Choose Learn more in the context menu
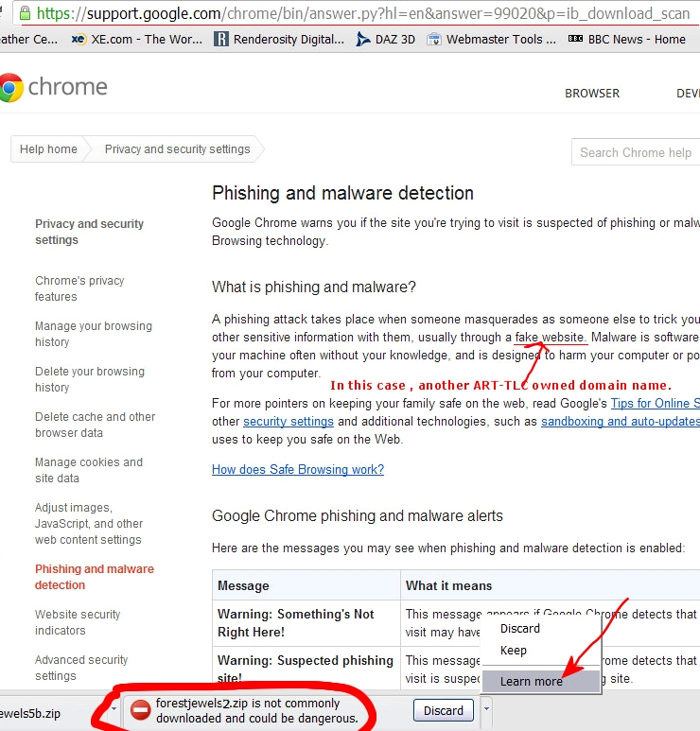The height and width of the screenshot is (731, 700). tap(541, 681)
